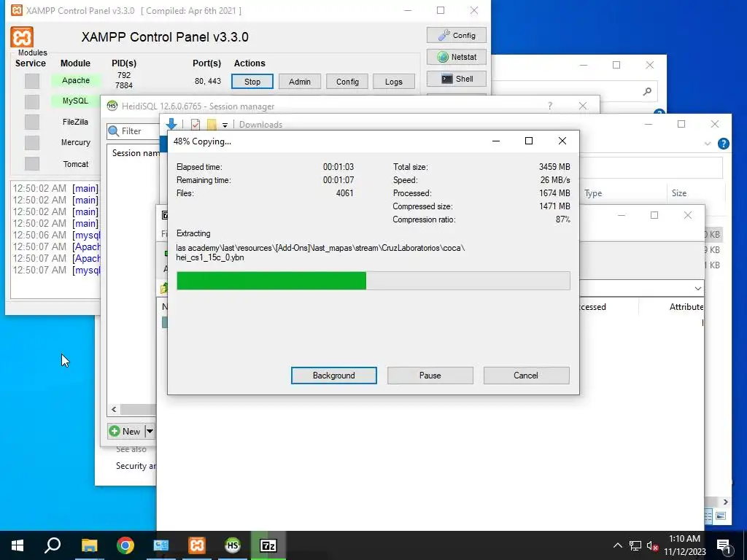Viewport: 747px width, 560px height.
Task: Toggle the FileZilla service checkbox
Action: pos(32,122)
